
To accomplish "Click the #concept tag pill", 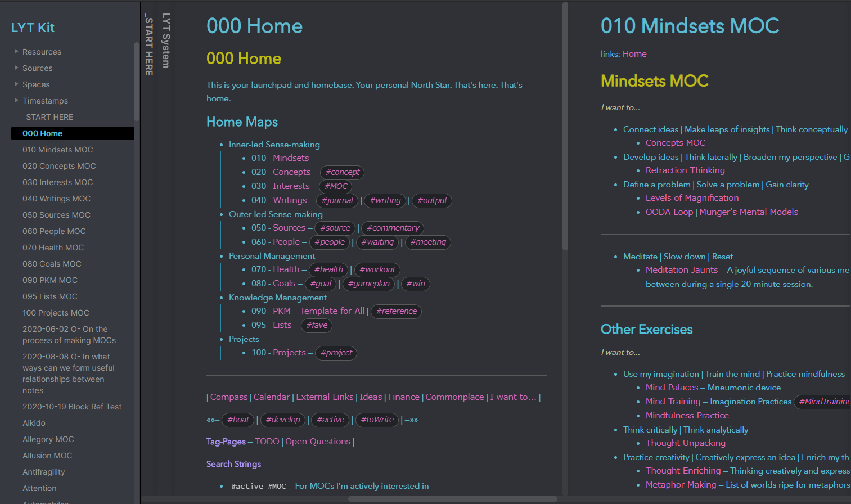I will click(342, 173).
